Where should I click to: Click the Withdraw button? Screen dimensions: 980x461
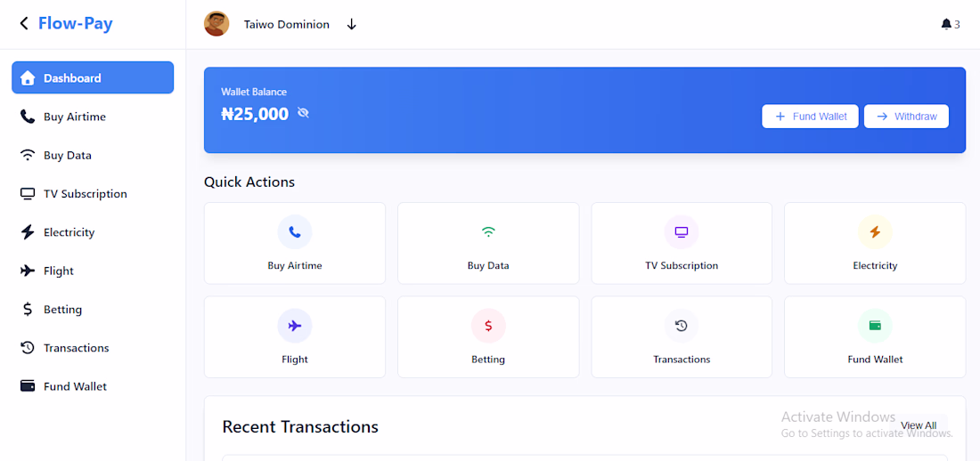pyautogui.click(x=906, y=117)
